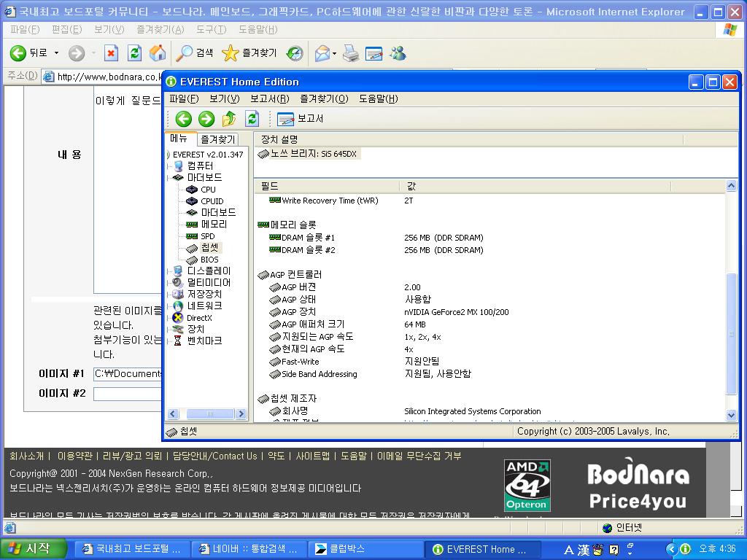Click Internet Explorer back button 뒤로
The height and width of the screenshot is (560, 747).
click(x=29, y=52)
